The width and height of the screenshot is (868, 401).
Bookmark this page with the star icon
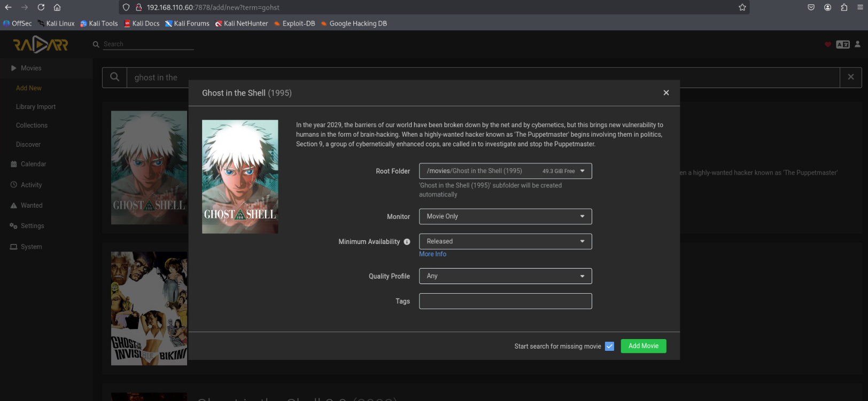point(742,7)
